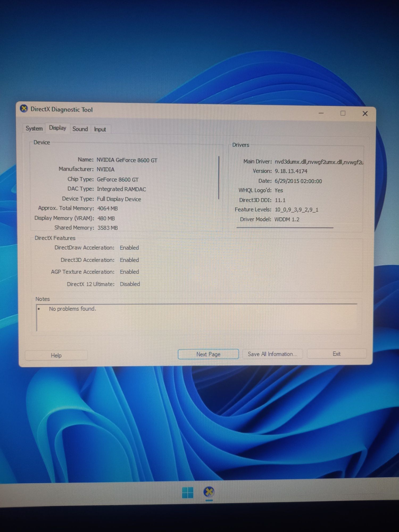Open the Sound tab
The width and height of the screenshot is (399, 532).
click(x=80, y=129)
